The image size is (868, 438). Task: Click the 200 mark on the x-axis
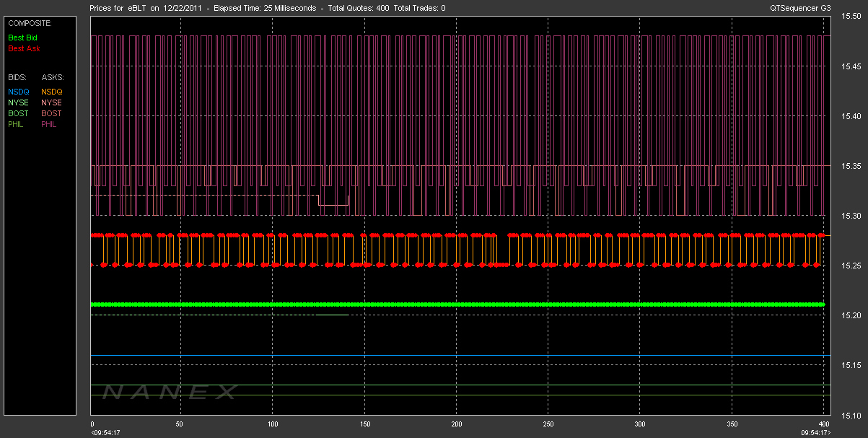click(x=457, y=424)
